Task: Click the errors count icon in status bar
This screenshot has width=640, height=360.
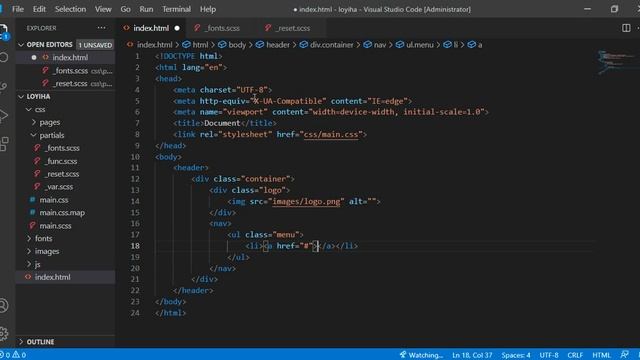Action: (x=5, y=355)
